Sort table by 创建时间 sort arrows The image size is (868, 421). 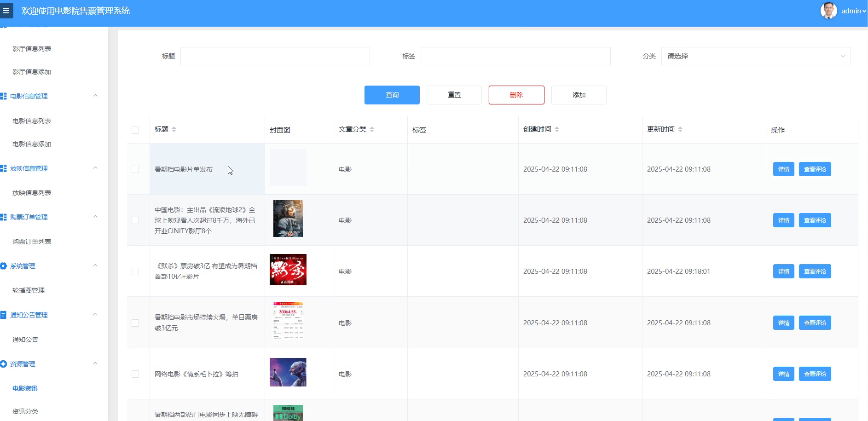point(557,129)
